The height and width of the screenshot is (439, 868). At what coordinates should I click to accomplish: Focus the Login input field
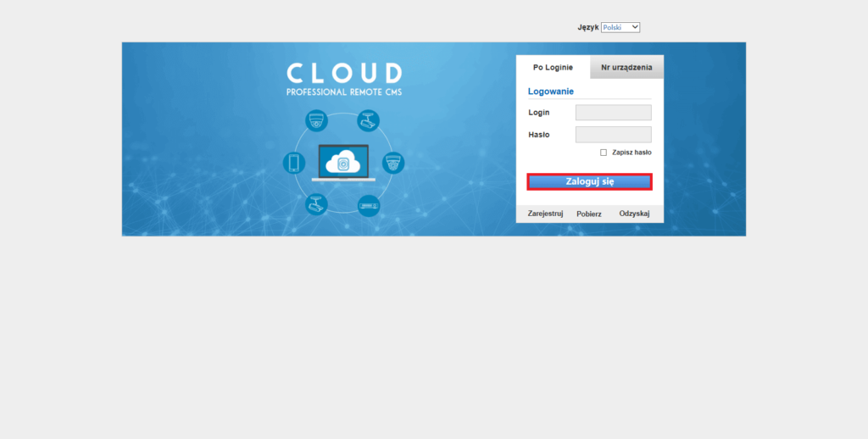(x=613, y=113)
